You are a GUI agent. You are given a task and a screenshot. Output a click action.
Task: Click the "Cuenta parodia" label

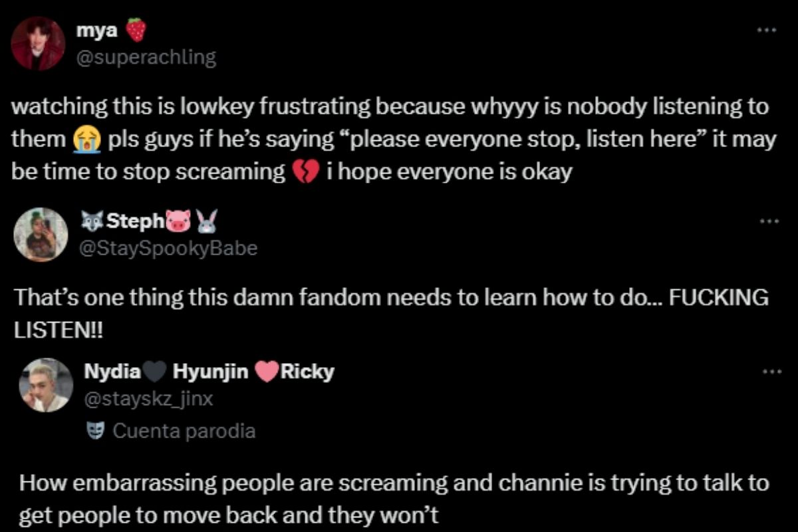184,431
